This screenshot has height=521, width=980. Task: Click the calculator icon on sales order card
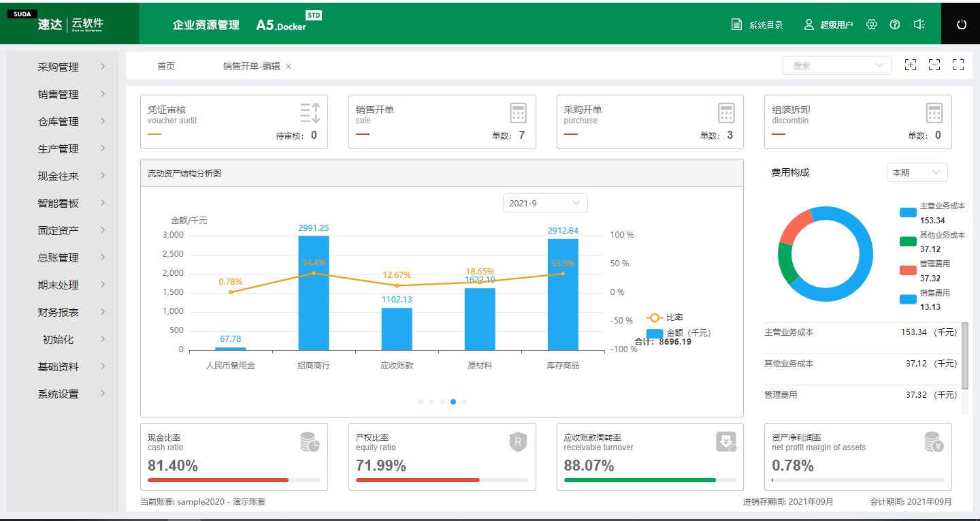click(x=519, y=113)
